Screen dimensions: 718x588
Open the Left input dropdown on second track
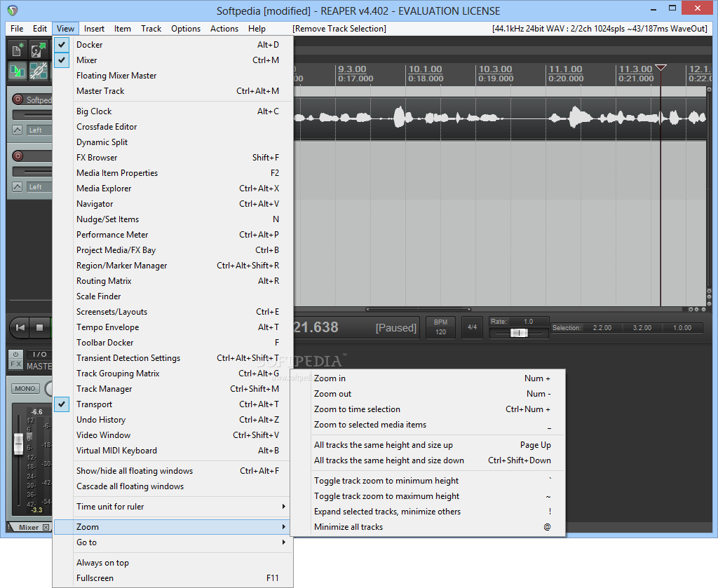tap(39, 186)
